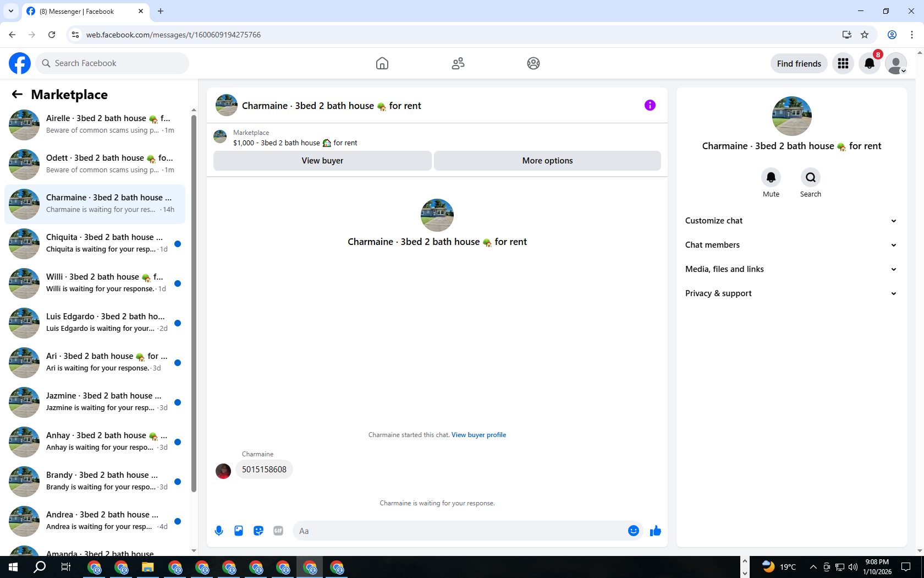Open the browser tab search dropdown
The width and height of the screenshot is (924, 578).
[10, 11]
